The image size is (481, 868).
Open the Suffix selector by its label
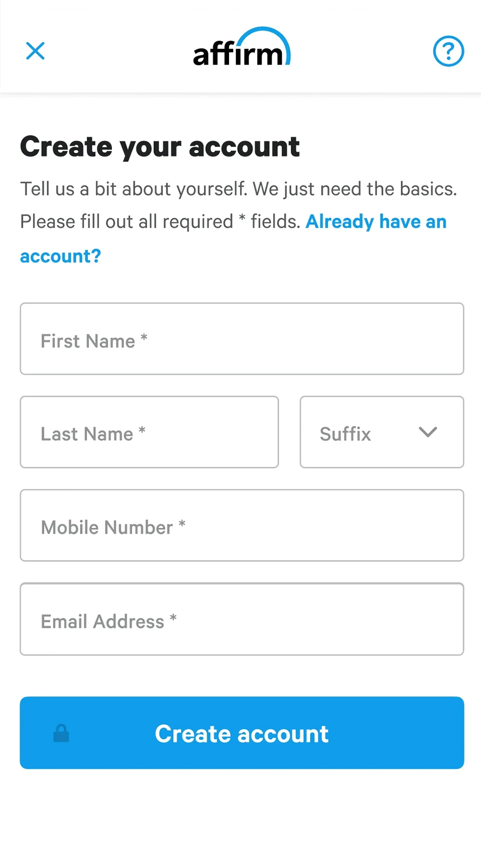(x=345, y=434)
